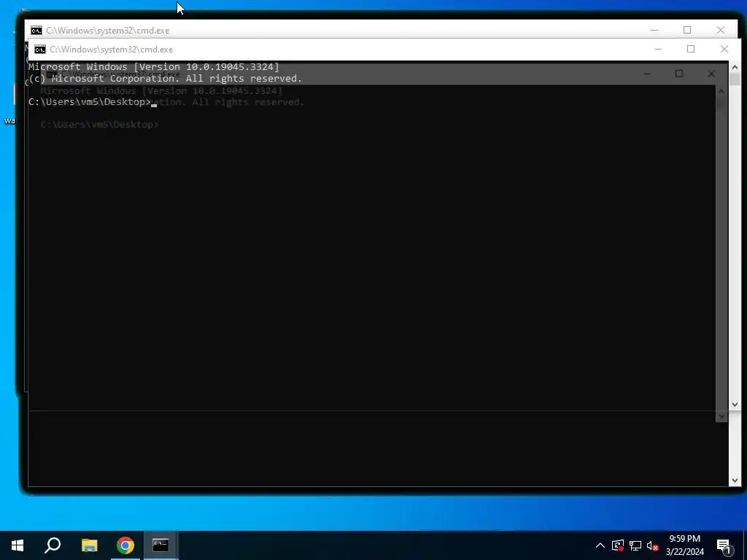The image size is (747, 560).
Task: Close the back cmd.exe window
Action: [720, 30]
